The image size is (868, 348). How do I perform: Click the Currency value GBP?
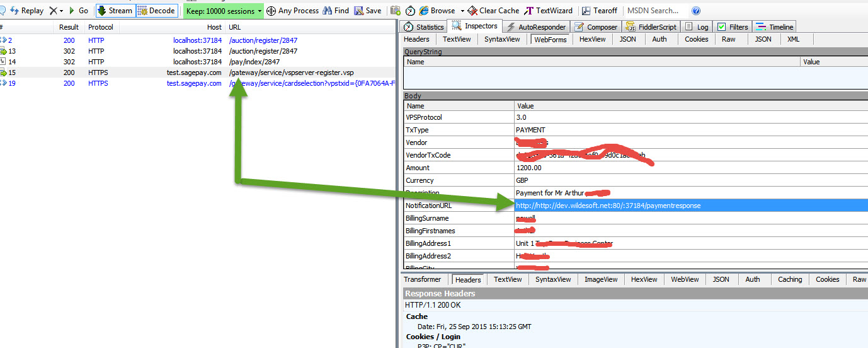523,180
